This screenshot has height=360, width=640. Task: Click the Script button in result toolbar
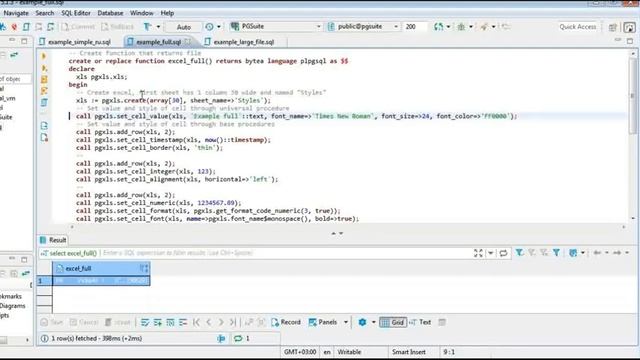[x=118, y=322]
